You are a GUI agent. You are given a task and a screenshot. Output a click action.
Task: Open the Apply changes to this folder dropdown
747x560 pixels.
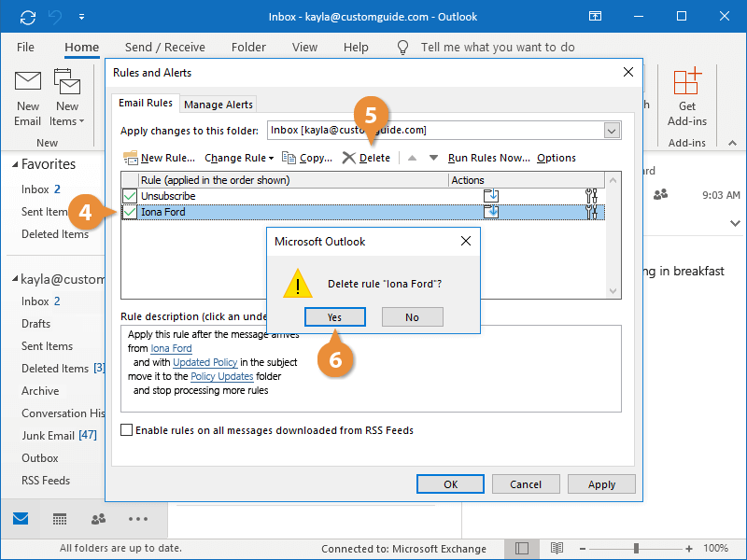pyautogui.click(x=612, y=130)
